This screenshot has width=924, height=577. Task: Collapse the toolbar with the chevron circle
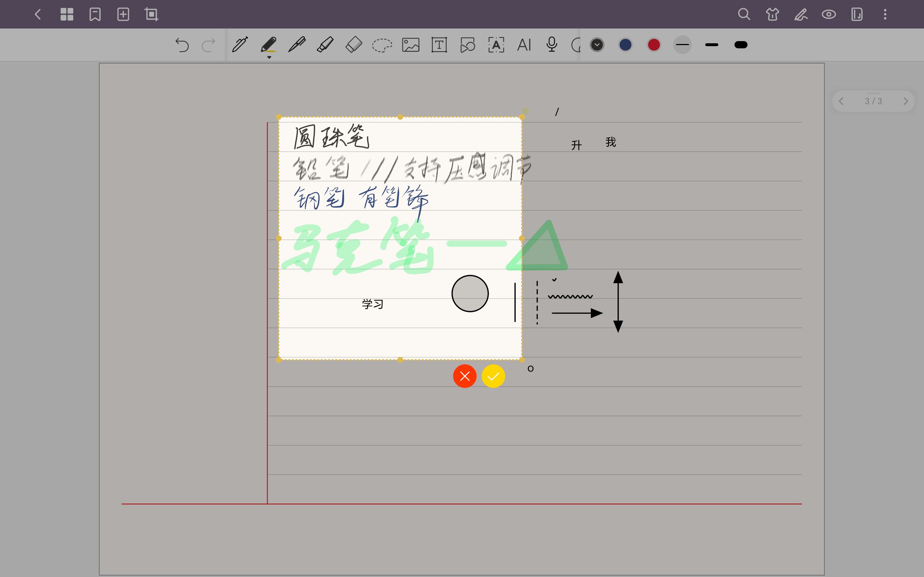tap(597, 45)
